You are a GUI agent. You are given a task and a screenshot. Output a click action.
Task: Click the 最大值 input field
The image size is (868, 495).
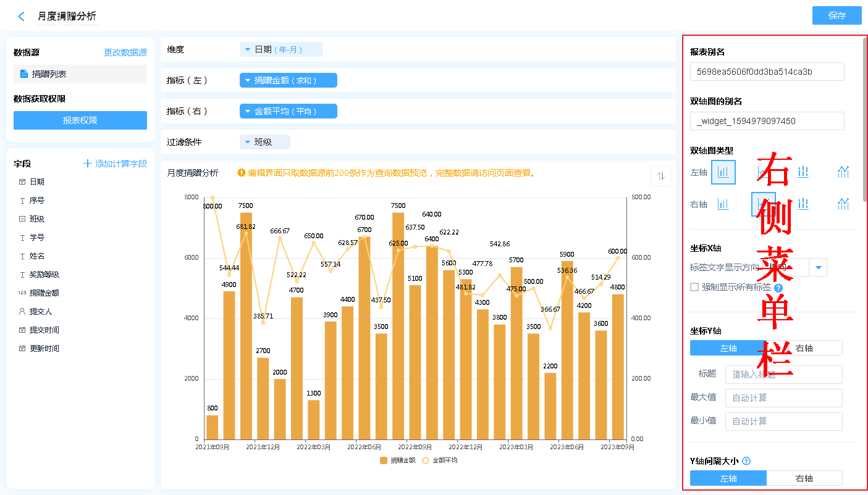pos(783,398)
